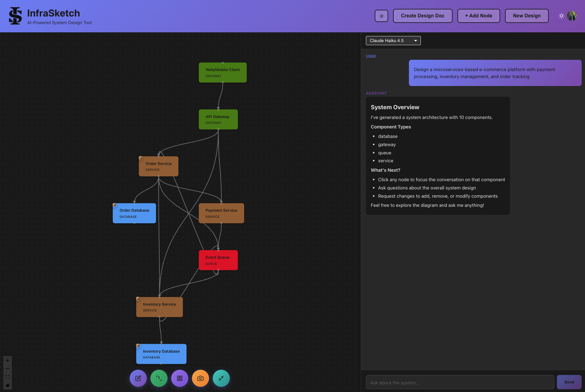Click the Ask about the system input field
The image size is (585, 392).
pos(458,382)
